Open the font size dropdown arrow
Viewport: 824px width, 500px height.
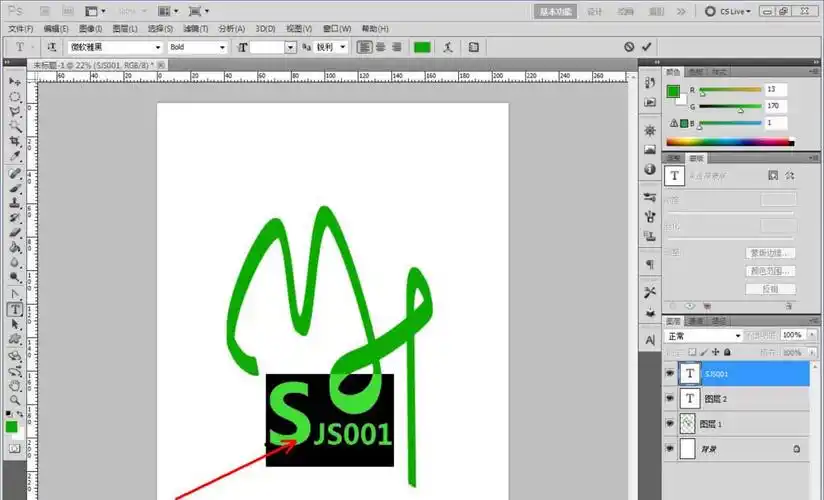(291, 47)
